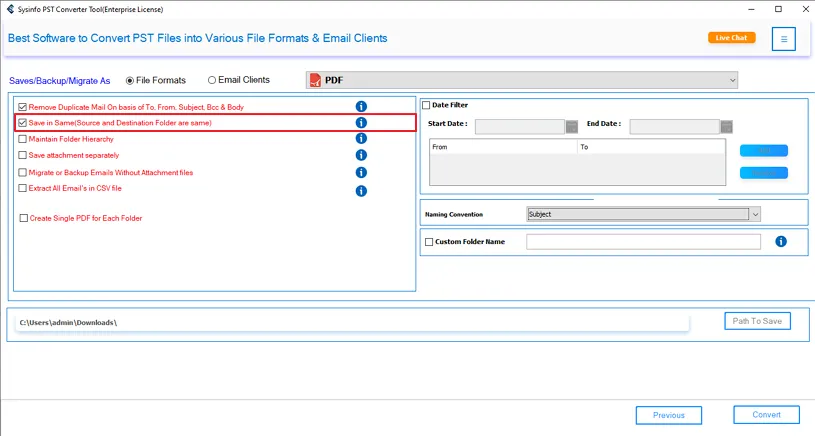Expand the PDF file format dropdown
This screenshot has height=436, width=815.
[732, 80]
